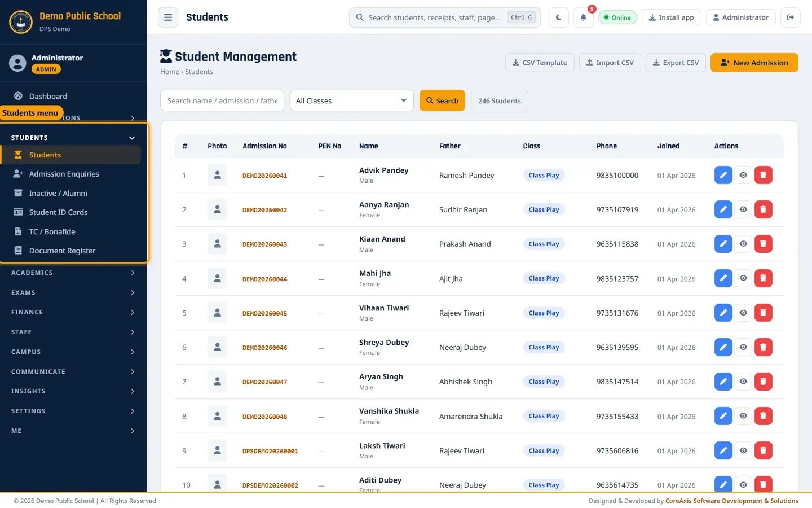
Task: Edit Laksh Tiwari's record with pencil icon
Action: 723,450
